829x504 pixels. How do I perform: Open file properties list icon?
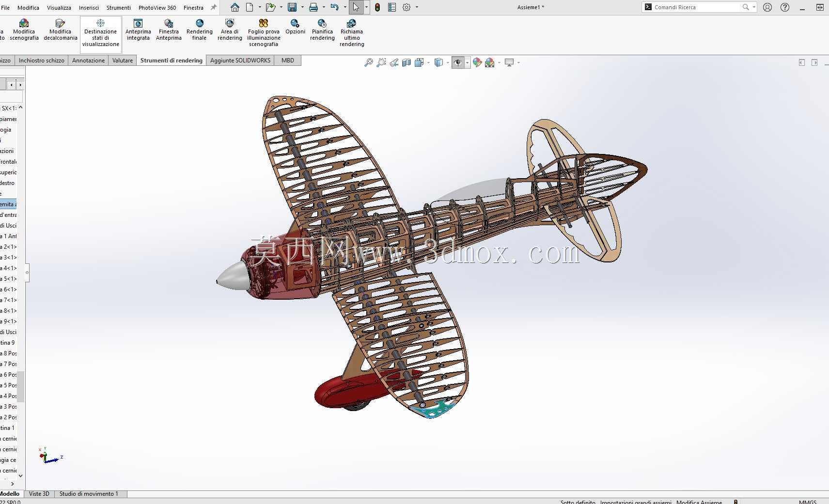pos(392,7)
